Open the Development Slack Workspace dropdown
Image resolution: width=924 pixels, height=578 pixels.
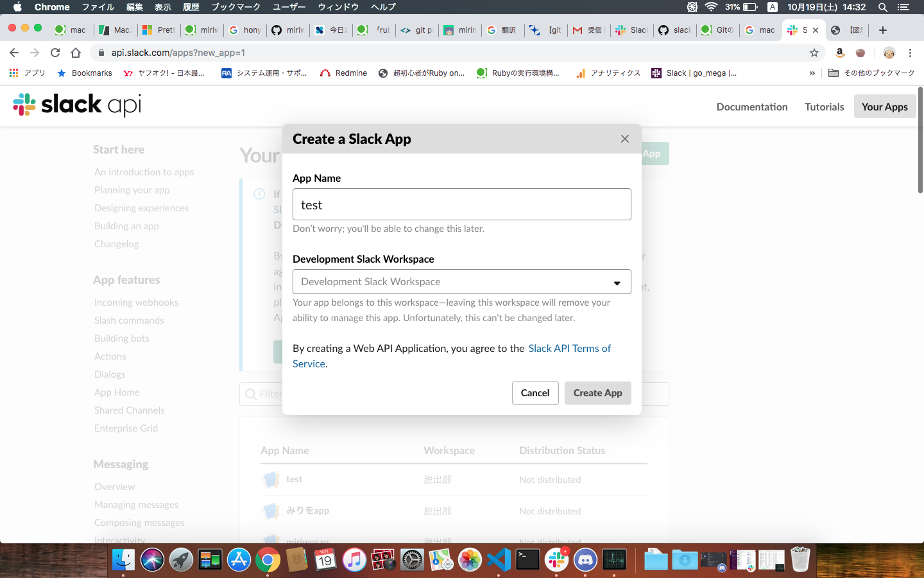[462, 281]
